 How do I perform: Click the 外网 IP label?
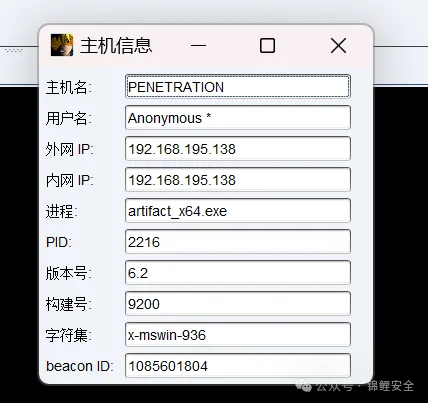coord(70,149)
